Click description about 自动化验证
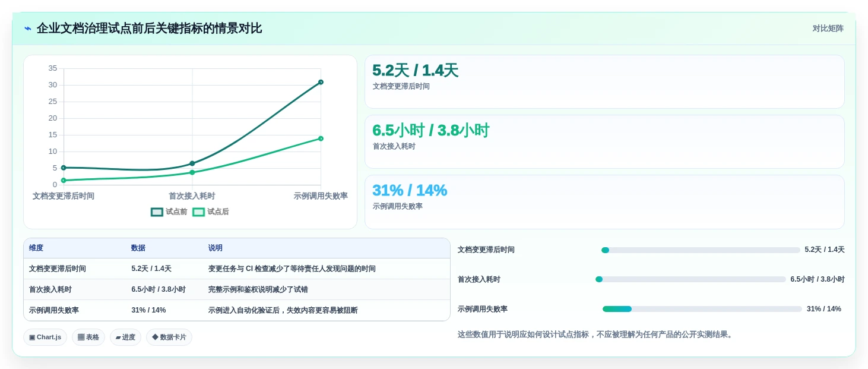Screen dimensions: 868x369 pyautogui.click(x=283, y=311)
